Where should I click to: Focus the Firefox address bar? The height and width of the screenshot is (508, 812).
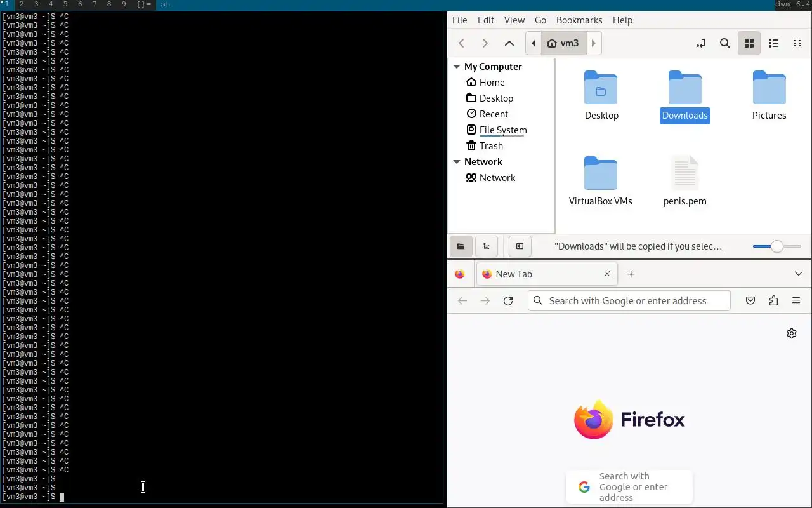pyautogui.click(x=629, y=301)
